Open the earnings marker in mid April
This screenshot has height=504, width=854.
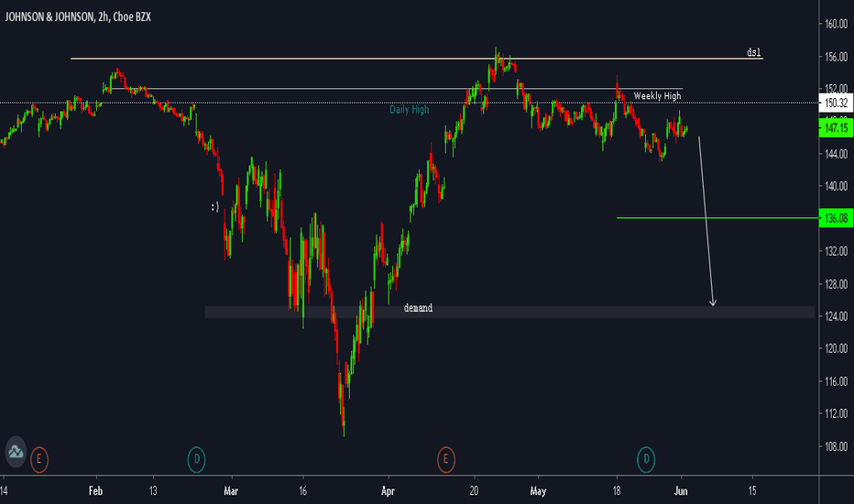[x=445, y=459]
